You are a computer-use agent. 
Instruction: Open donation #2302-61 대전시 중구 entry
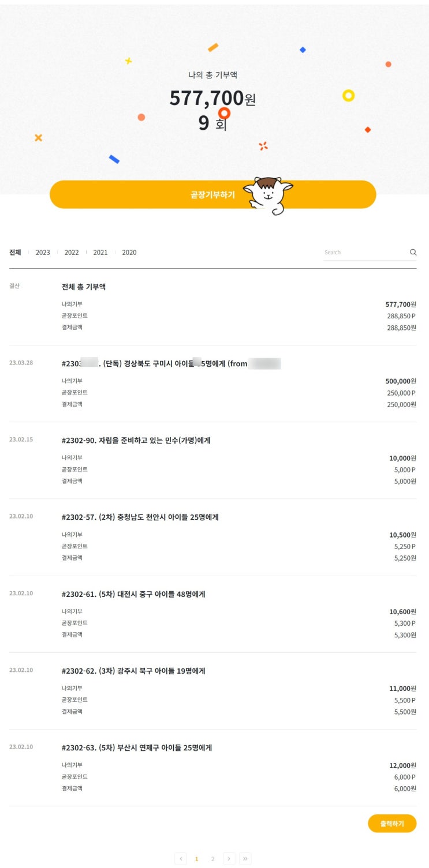(x=133, y=594)
